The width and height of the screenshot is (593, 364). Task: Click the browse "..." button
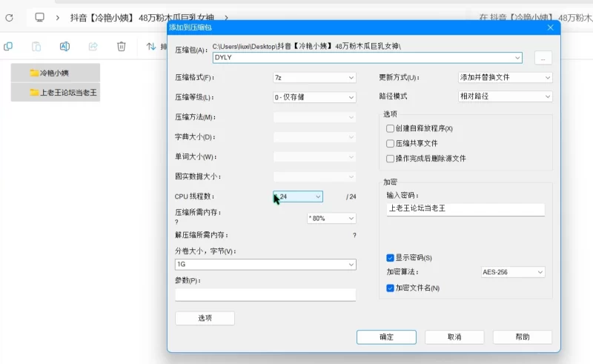pos(543,59)
